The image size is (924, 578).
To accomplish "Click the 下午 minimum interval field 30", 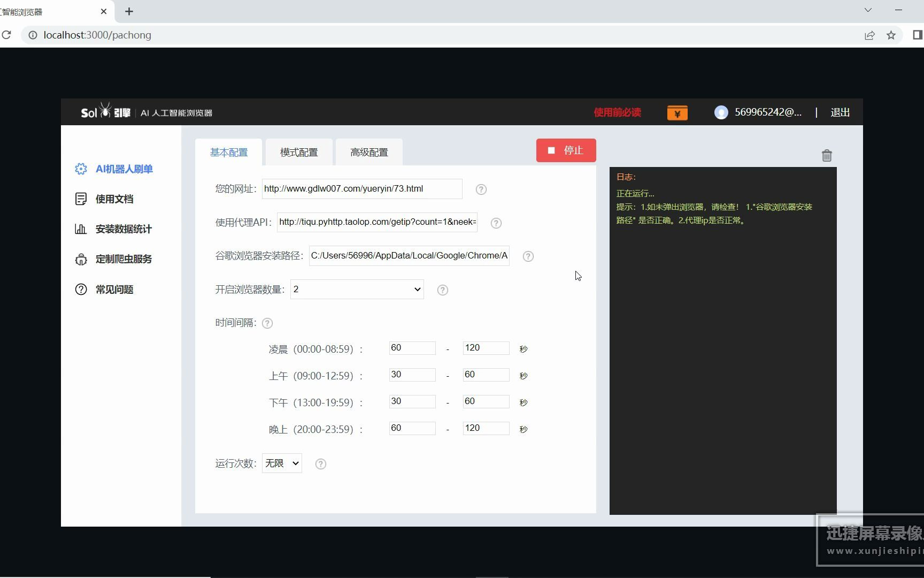I will coord(412,401).
